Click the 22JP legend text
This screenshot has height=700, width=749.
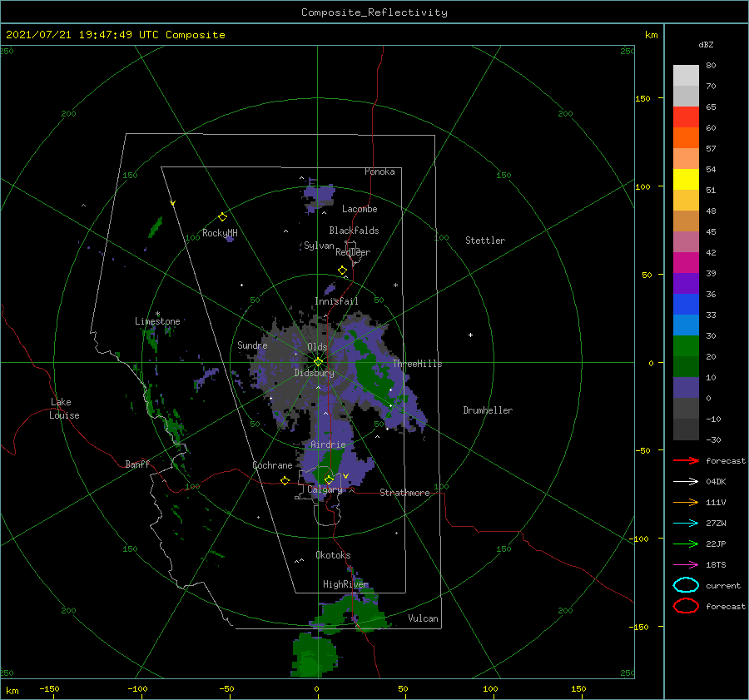coord(716,544)
